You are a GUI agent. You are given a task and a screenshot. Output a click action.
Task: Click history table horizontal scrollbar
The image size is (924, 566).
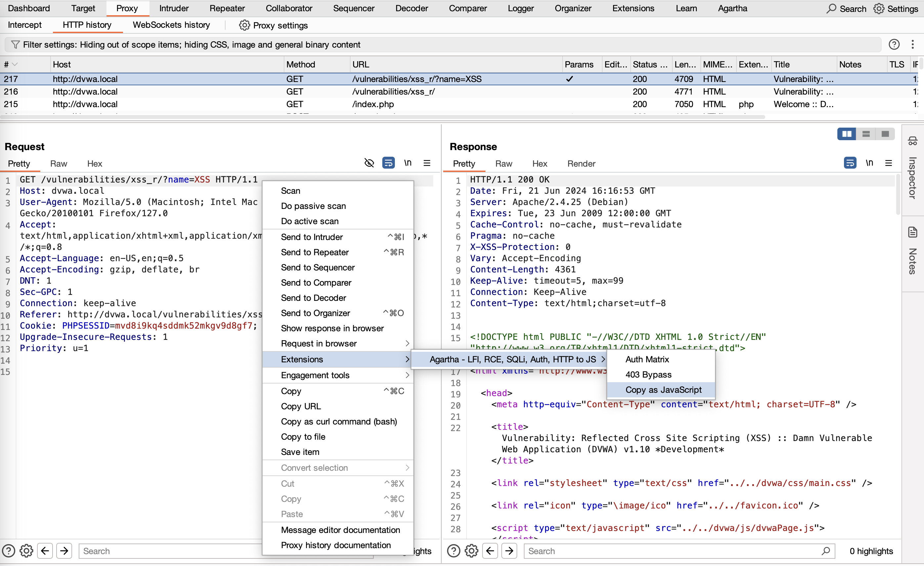[383, 117]
